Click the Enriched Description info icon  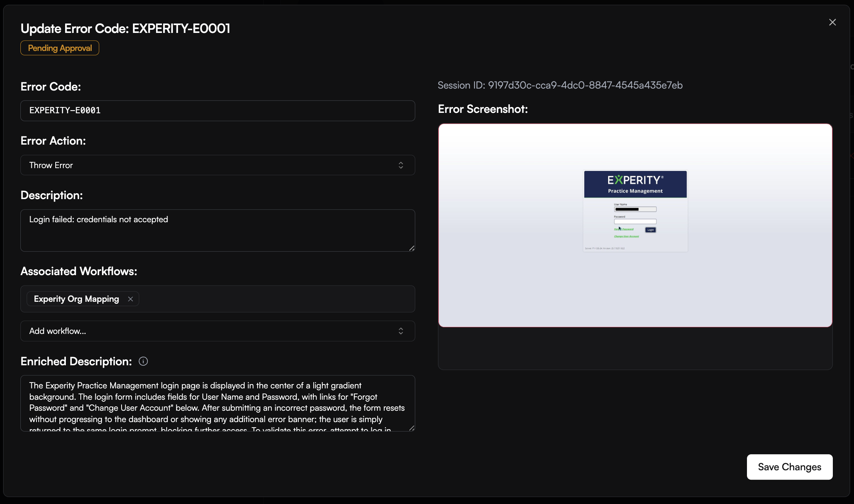[x=143, y=361]
